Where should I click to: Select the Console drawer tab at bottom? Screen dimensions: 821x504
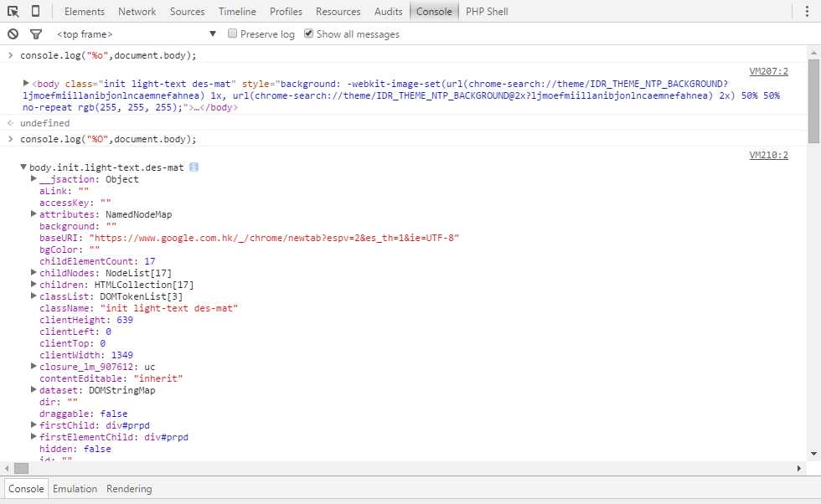26,489
